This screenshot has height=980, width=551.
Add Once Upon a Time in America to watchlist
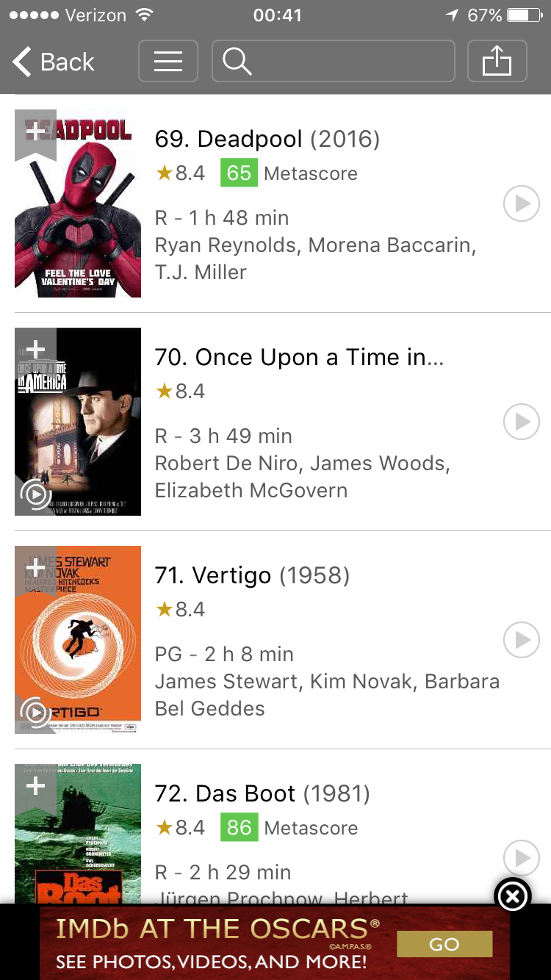pyautogui.click(x=35, y=350)
